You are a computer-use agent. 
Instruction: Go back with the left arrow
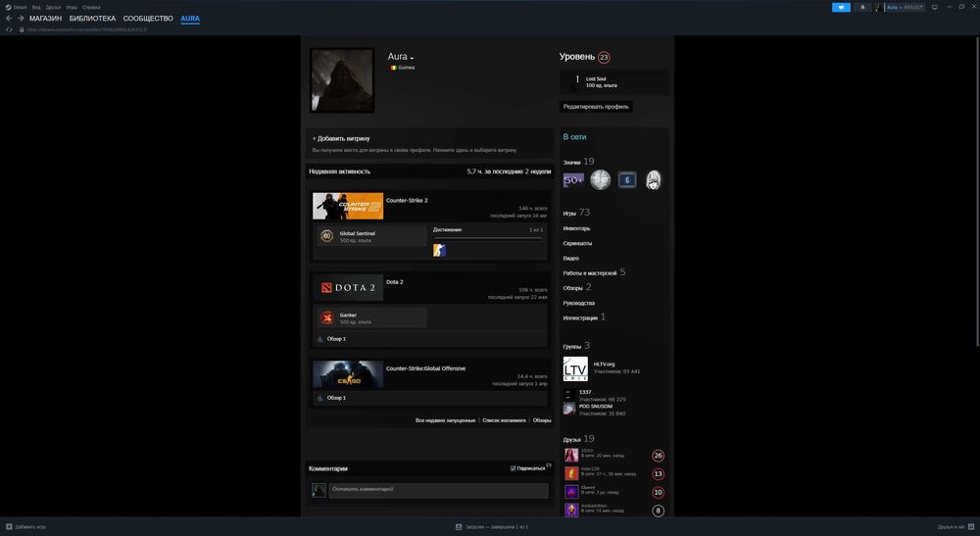pos(9,19)
